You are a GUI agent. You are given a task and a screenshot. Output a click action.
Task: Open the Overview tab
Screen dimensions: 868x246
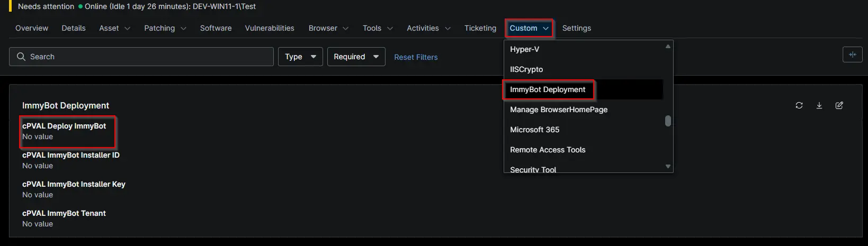[x=32, y=28]
